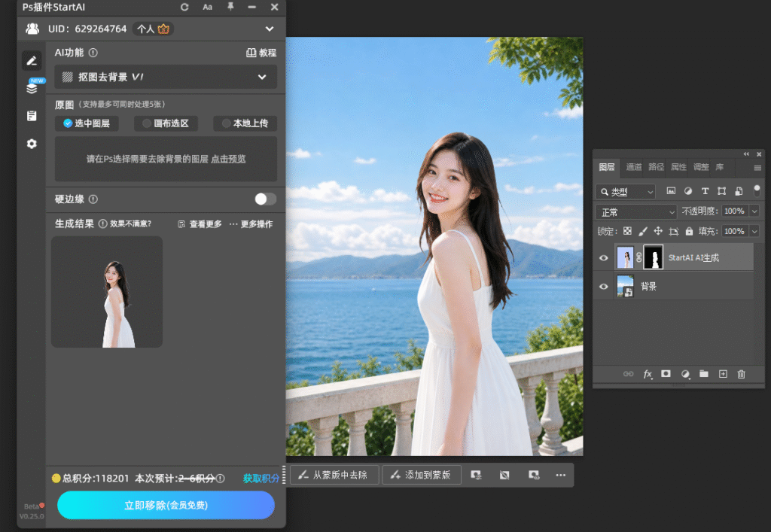This screenshot has width=771, height=532.
Task: Open the layers stack icon marked NEW
Action: tap(32, 88)
